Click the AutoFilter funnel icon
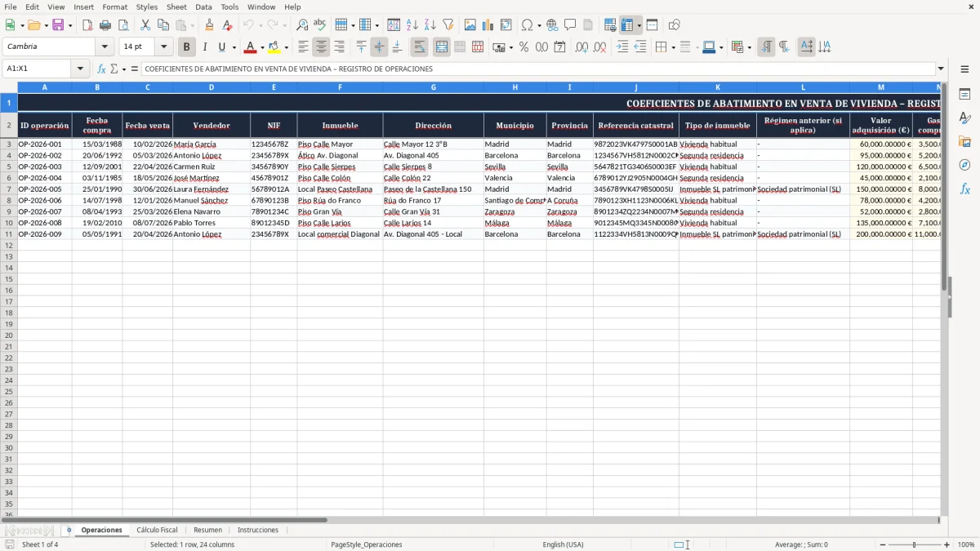The width and height of the screenshot is (980, 551). point(448,25)
